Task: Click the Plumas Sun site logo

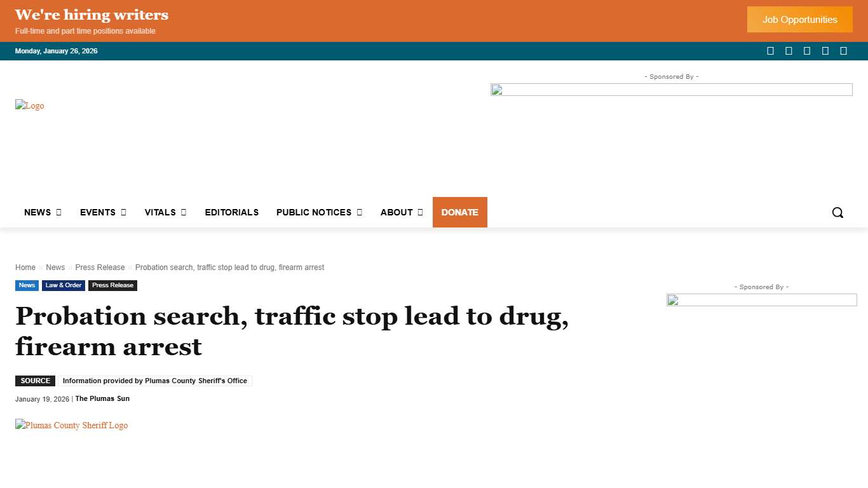Action: (29, 105)
